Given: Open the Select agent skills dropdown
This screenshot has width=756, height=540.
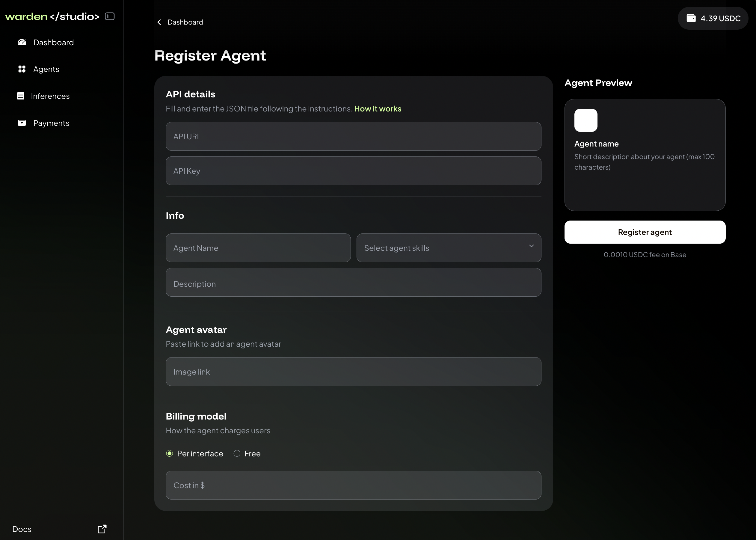Looking at the screenshot, I should (x=448, y=248).
